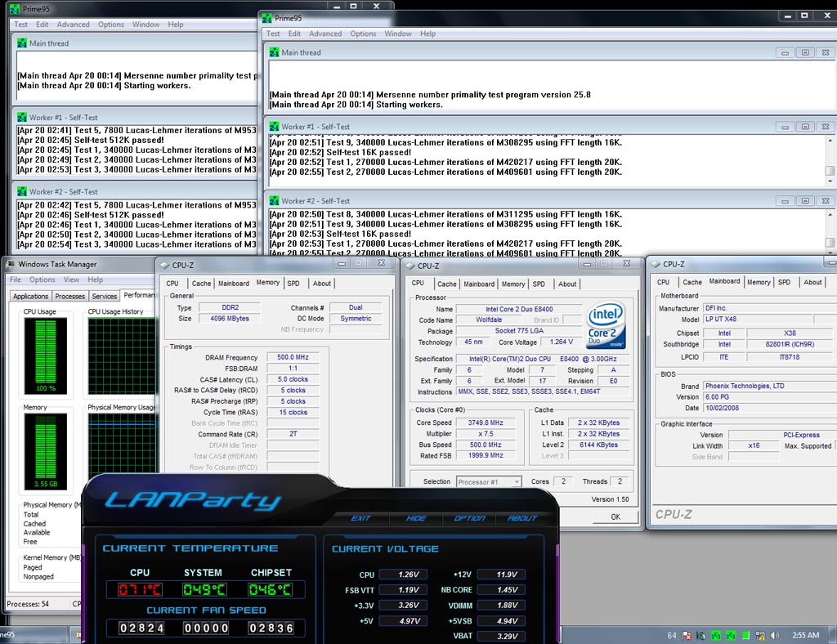Click title icon of CPU-Z window showing Processor info
Screen dimensions: 837x644
[410, 266]
